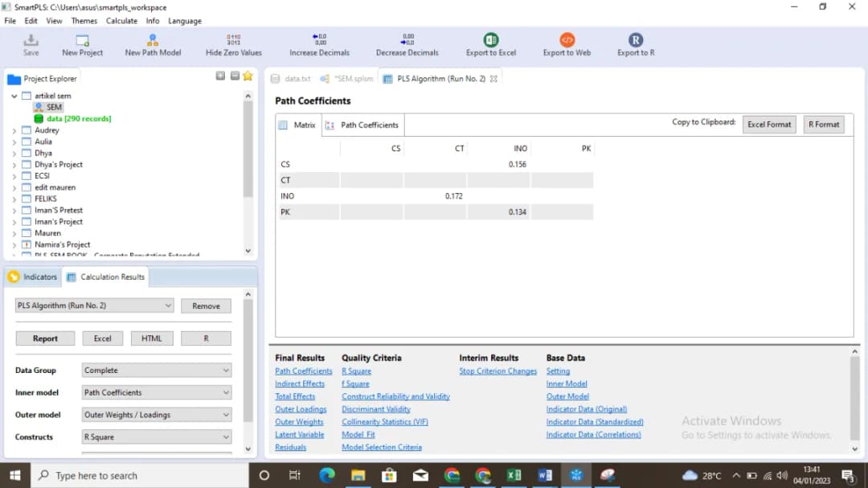Open the Calculate menu

pyautogui.click(x=121, y=21)
